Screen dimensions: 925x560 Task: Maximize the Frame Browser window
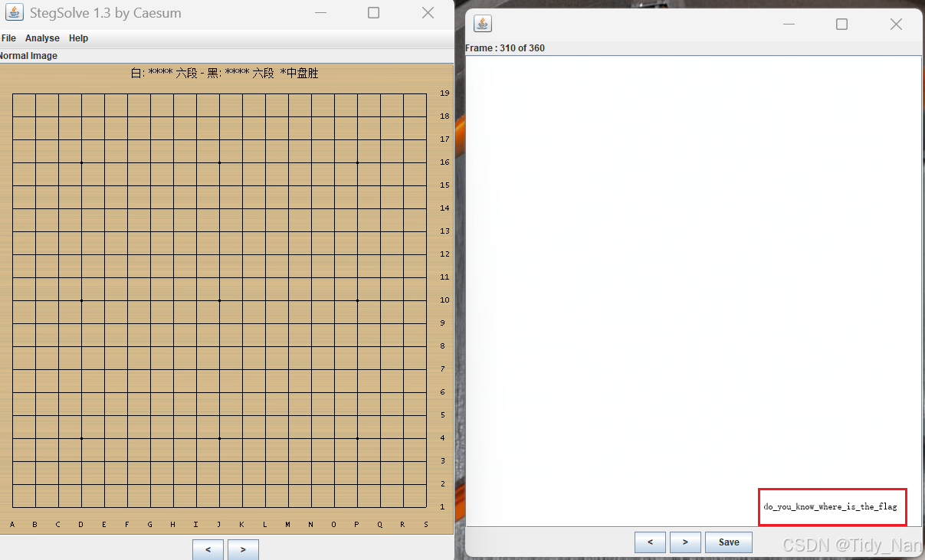[841, 24]
